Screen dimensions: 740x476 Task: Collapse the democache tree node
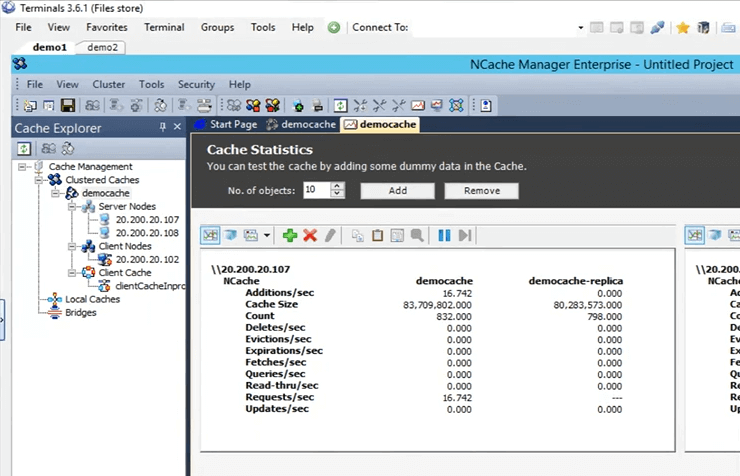tap(55, 193)
